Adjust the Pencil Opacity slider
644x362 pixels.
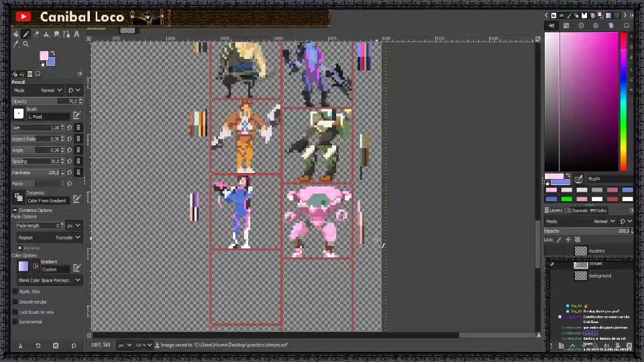47,101
